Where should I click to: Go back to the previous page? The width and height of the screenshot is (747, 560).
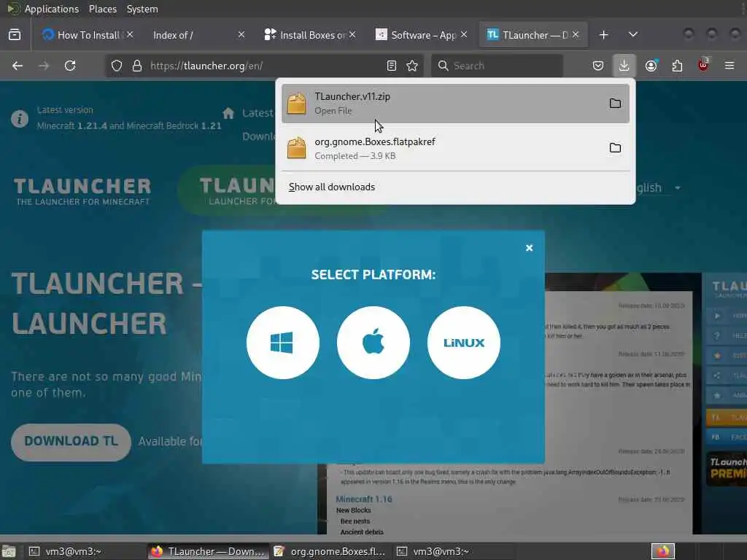pyautogui.click(x=18, y=66)
